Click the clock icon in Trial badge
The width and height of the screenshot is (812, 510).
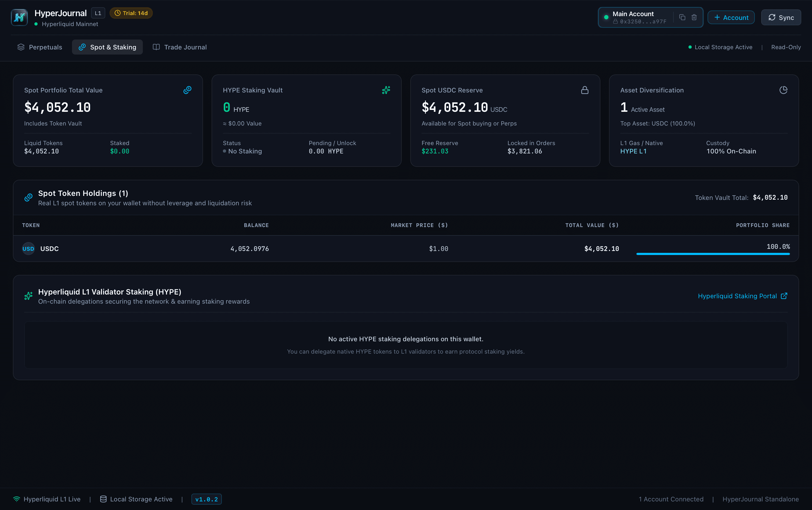(118, 13)
